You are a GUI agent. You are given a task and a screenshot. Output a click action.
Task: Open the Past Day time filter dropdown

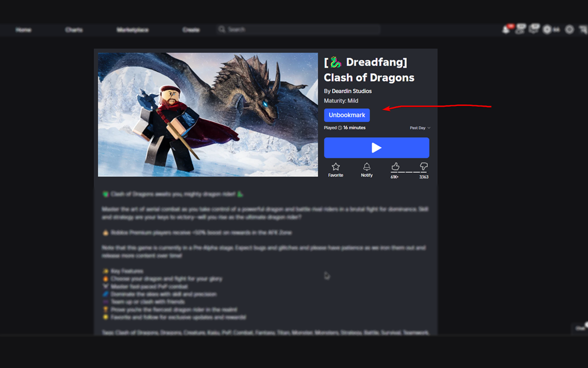(419, 128)
